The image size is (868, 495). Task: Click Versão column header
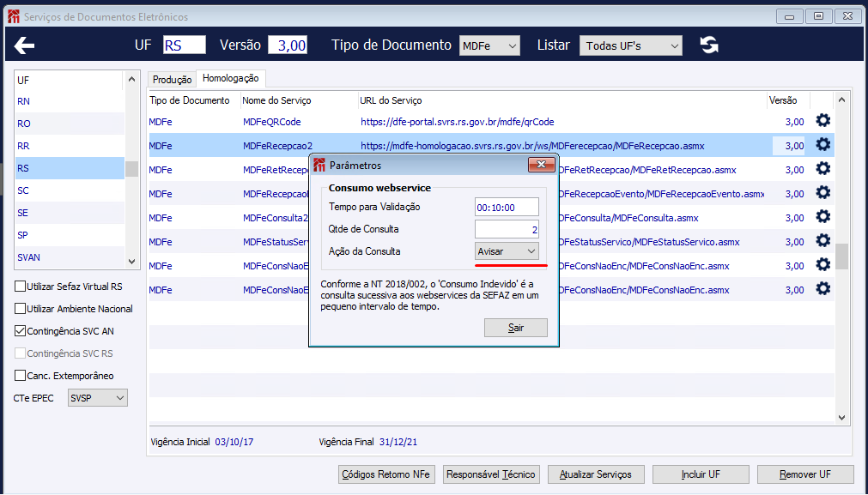click(x=783, y=100)
